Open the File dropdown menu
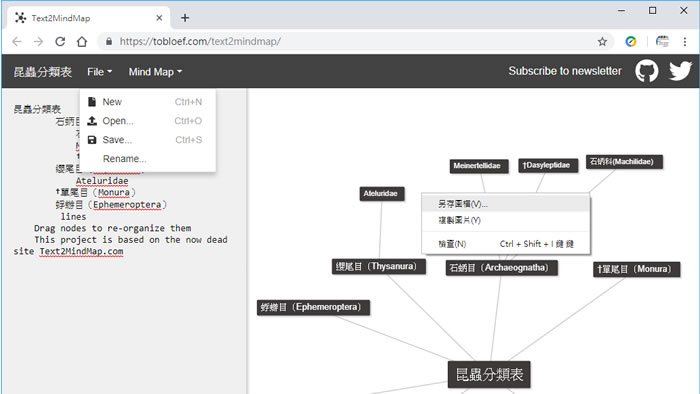700x394 pixels. [100, 72]
